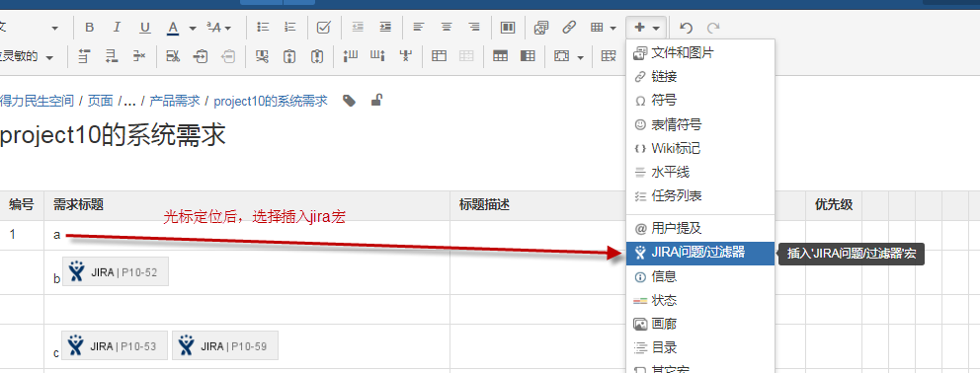980x373 pixels.
Task: Click the delete table column icon
Action: [x=406, y=56]
